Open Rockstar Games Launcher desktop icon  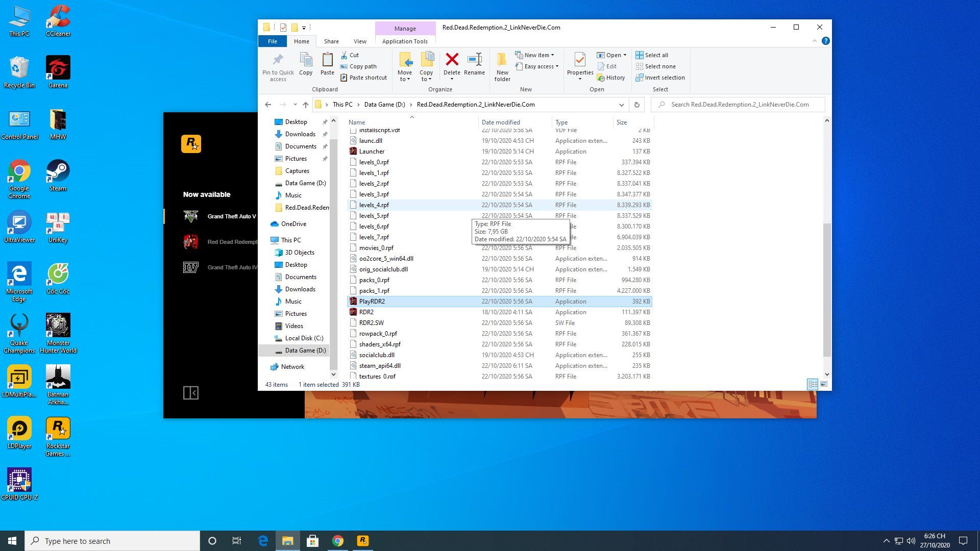58,437
